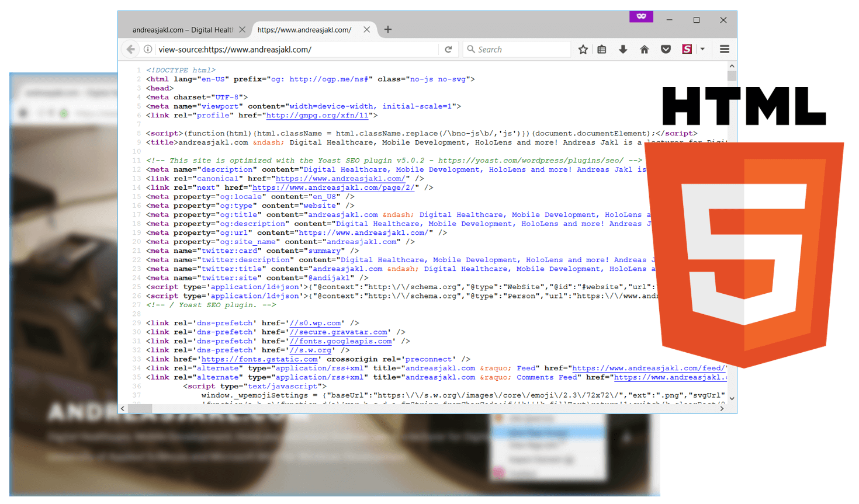
Task: Open Pocket shield icon in toolbar
Action: (666, 50)
